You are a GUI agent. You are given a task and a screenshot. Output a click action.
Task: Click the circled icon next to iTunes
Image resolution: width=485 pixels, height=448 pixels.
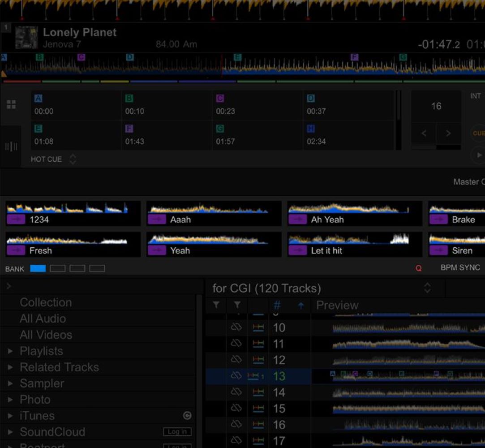188,416
